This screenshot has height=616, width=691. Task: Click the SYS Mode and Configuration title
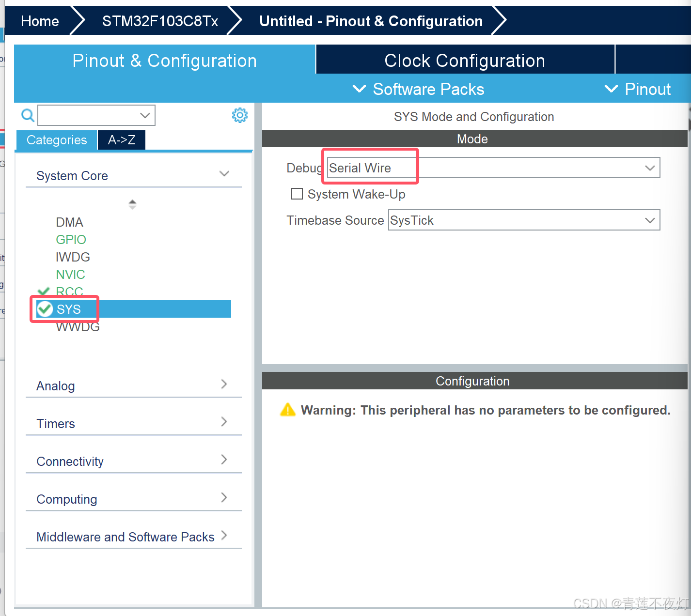pyautogui.click(x=473, y=116)
